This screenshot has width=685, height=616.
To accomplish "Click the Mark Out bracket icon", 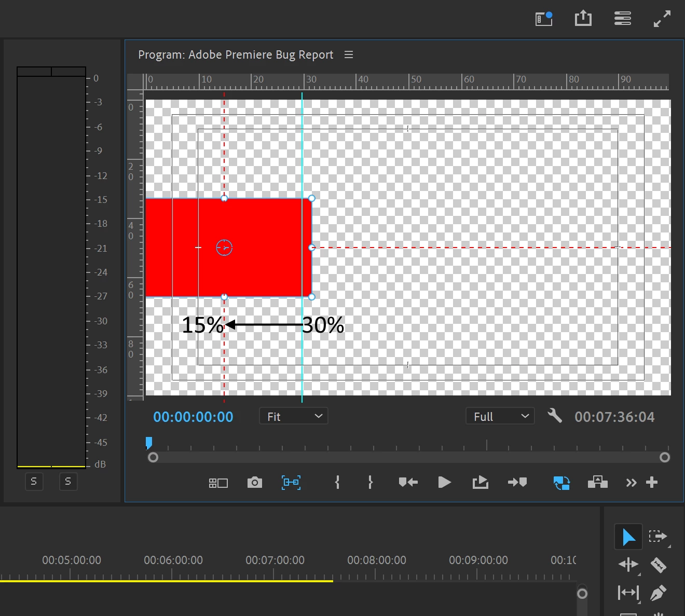I will [x=370, y=483].
